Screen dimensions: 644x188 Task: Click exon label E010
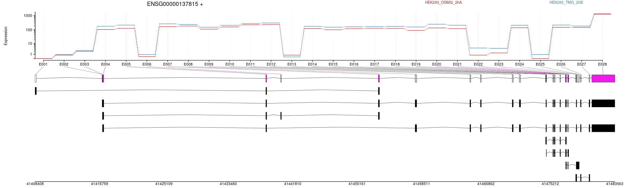tap(230, 64)
